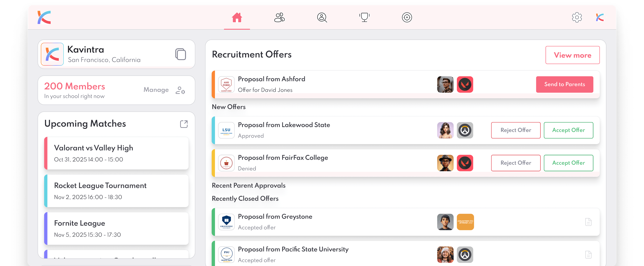Accept the FairFax College offer
The image size is (644, 266).
point(568,163)
